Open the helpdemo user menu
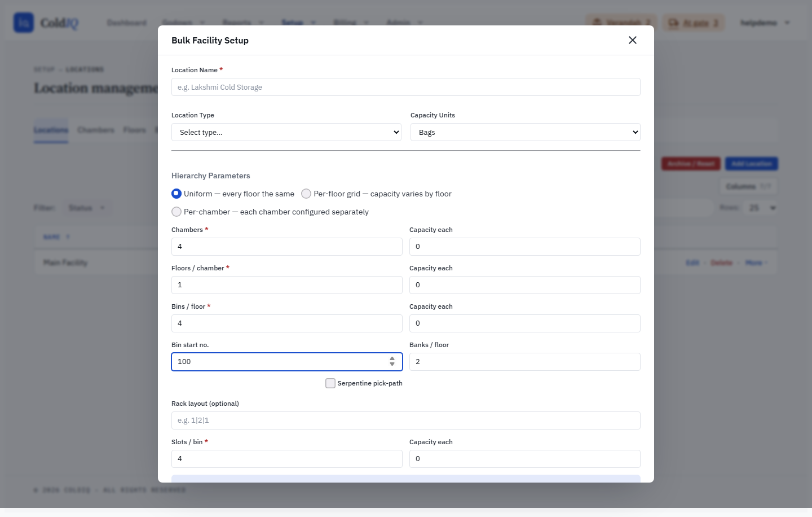Screen dimensions: 812x517 click(765, 23)
